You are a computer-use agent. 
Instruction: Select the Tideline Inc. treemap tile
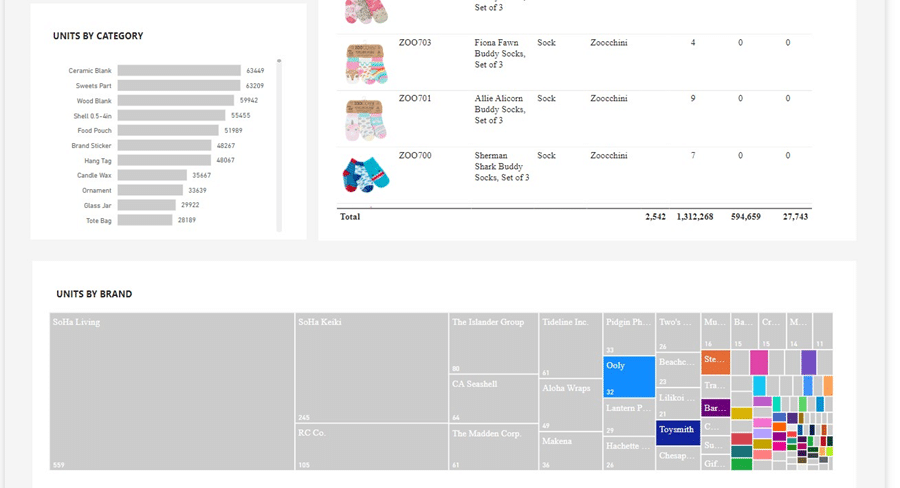pos(571,345)
